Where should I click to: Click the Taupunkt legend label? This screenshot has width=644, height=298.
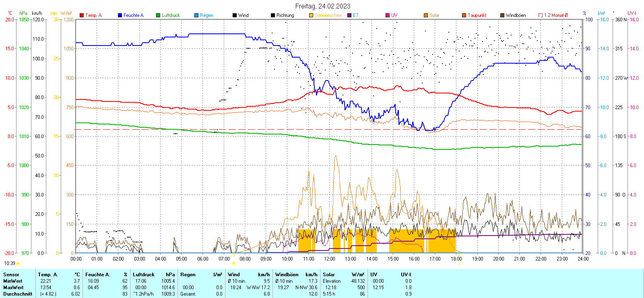pyautogui.click(x=477, y=15)
